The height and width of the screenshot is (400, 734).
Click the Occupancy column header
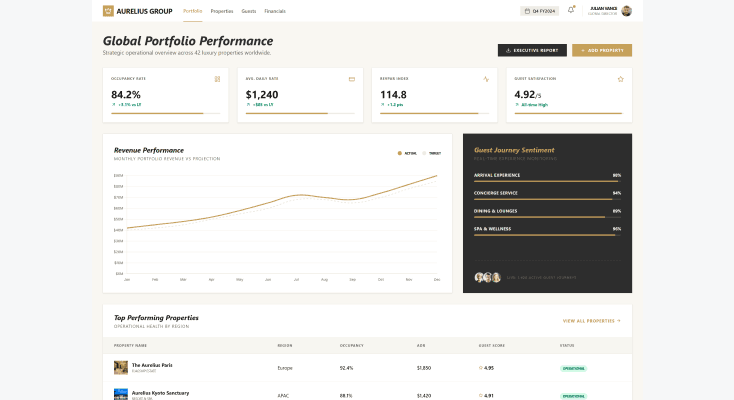[x=352, y=346]
